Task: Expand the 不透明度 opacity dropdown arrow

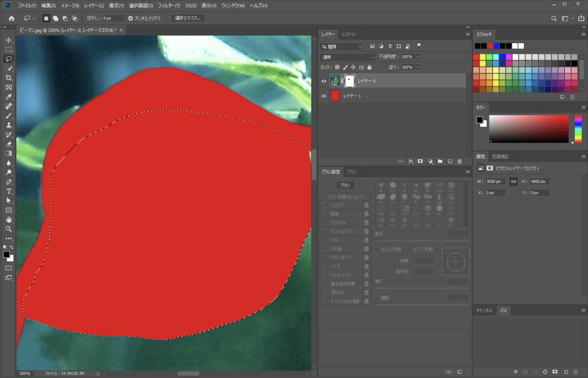Action: (x=418, y=57)
